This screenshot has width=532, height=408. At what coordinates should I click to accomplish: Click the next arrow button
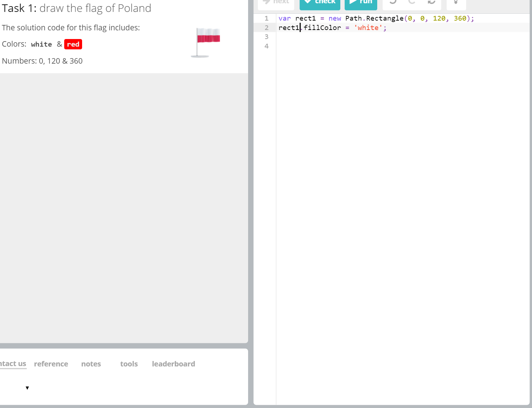[x=276, y=3]
